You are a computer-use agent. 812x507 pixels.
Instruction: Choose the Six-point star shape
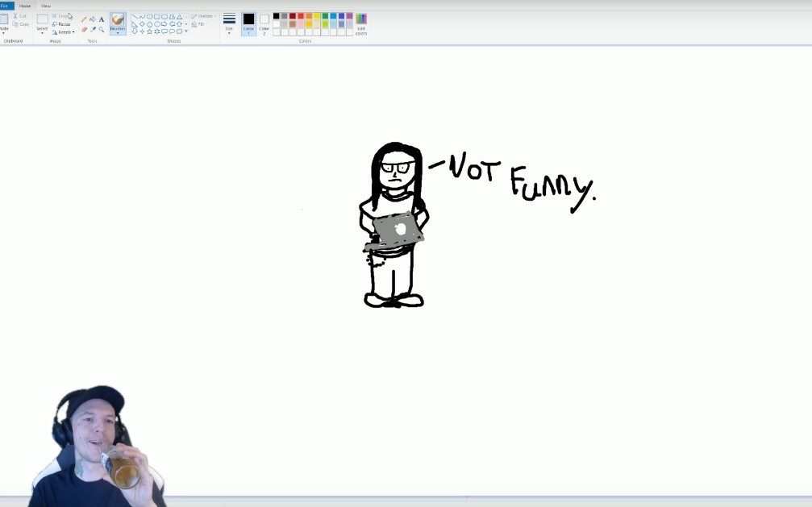click(x=157, y=31)
